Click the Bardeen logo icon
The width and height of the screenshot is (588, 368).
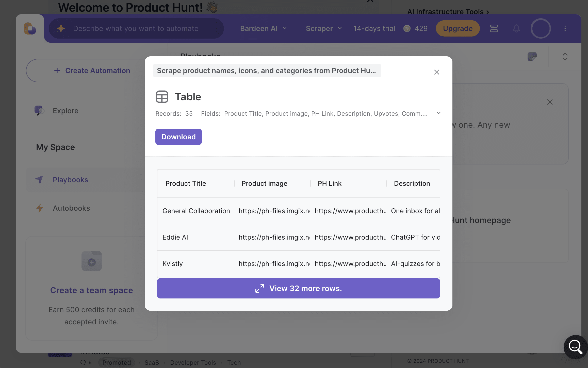30,28
